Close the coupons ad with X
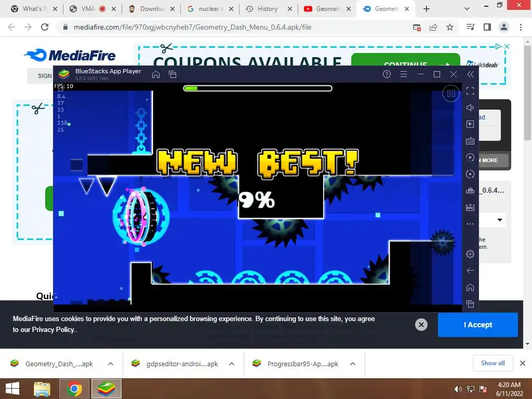Image resolution: width=532 pixels, height=399 pixels. pyautogui.click(x=507, y=46)
